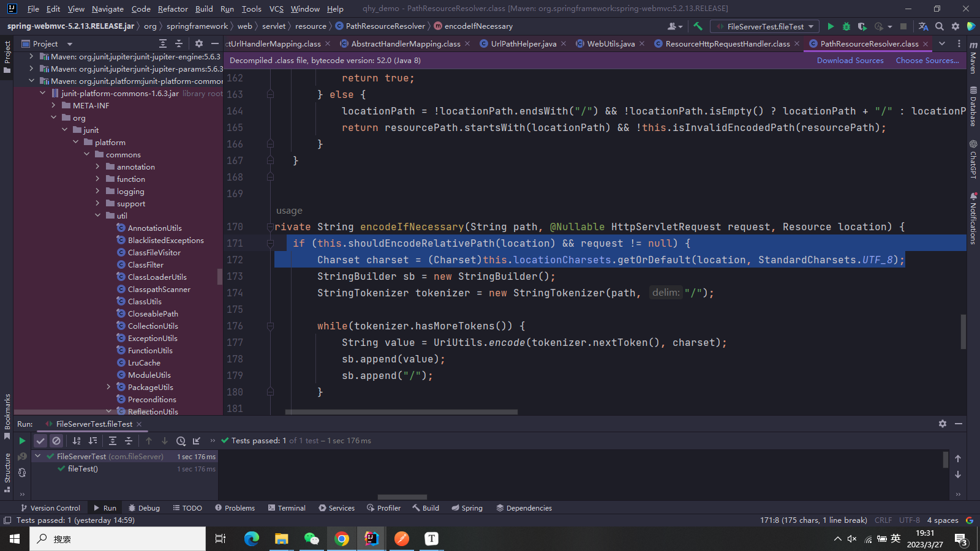Open the Problems tool window
Viewport: 980px width, 551px height.
click(235, 508)
